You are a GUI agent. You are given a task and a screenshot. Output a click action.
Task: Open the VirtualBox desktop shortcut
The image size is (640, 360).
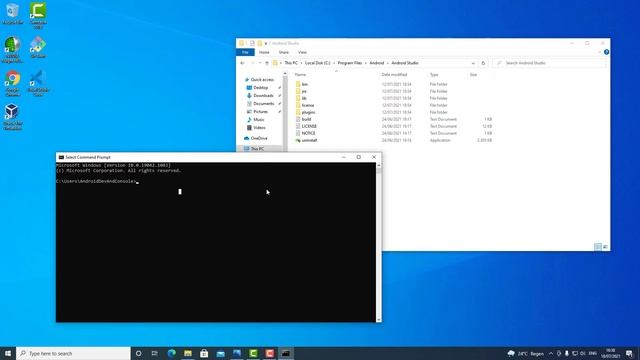click(13, 117)
